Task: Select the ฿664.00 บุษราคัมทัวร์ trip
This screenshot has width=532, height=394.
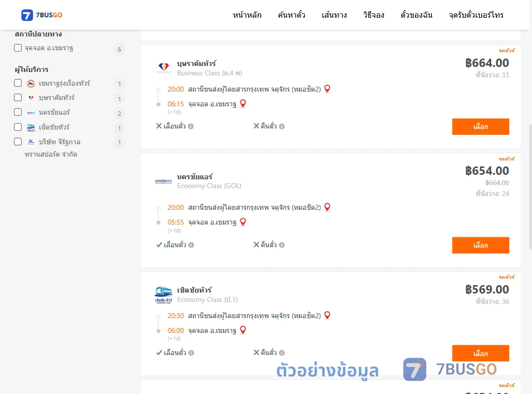Action: coord(480,127)
